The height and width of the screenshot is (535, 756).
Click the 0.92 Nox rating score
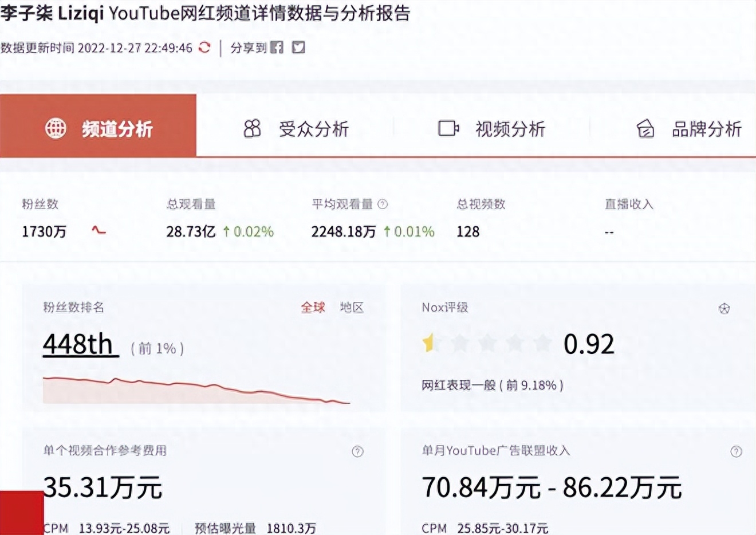pyautogui.click(x=589, y=344)
